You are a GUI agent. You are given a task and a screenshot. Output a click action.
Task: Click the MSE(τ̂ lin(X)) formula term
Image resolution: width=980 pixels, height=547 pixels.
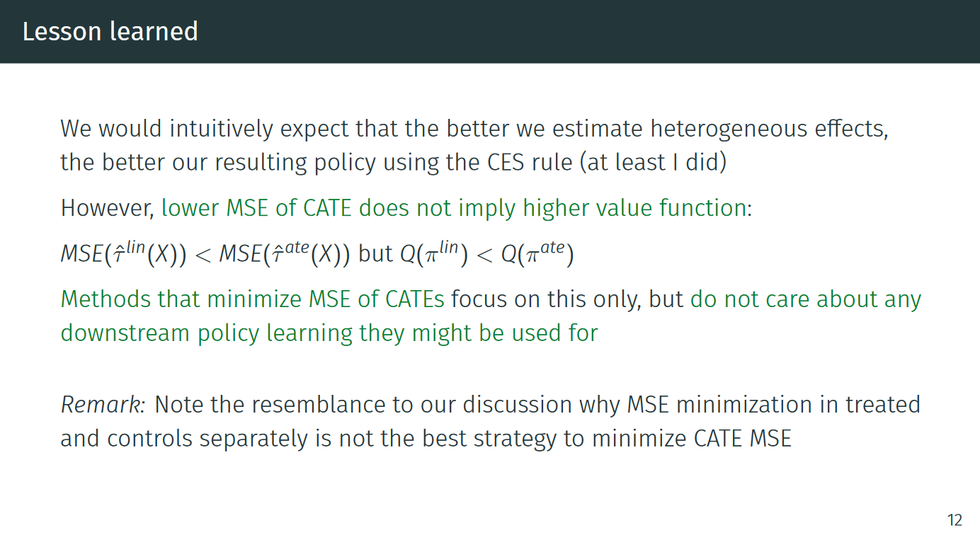(124, 254)
